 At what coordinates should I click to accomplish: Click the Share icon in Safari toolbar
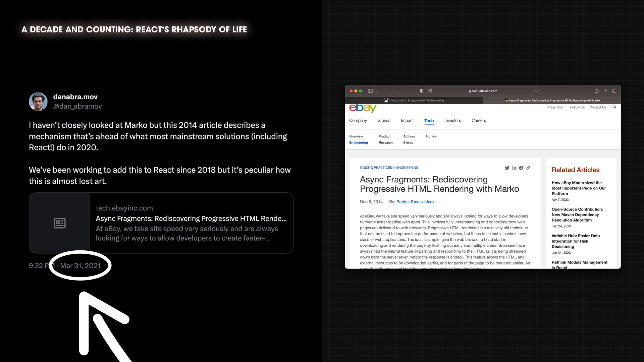596,91
